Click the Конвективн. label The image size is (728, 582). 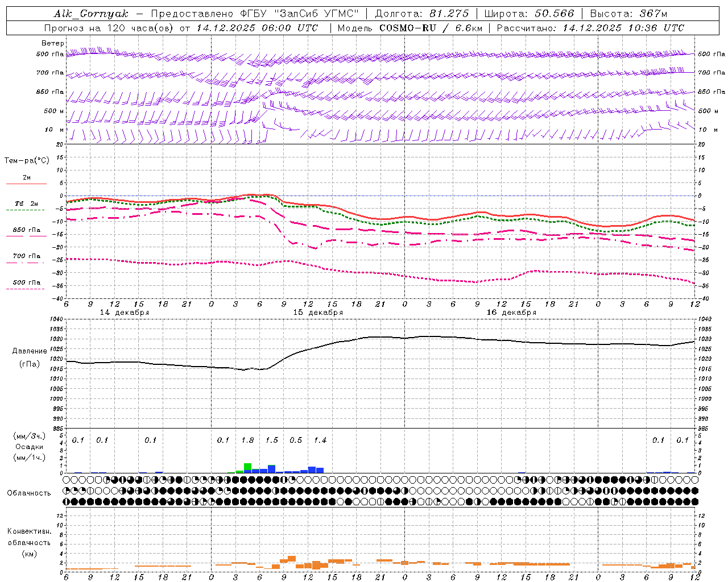click(29, 531)
